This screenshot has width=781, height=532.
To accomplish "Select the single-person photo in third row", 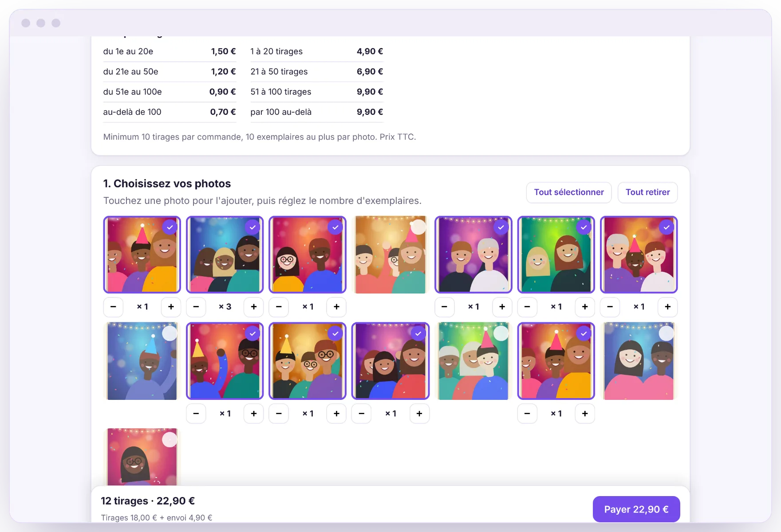I will coord(142,457).
